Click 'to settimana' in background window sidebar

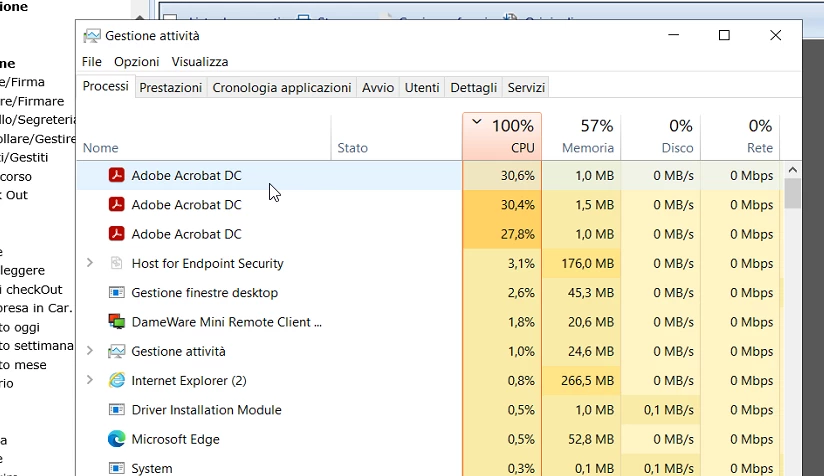[36, 346]
